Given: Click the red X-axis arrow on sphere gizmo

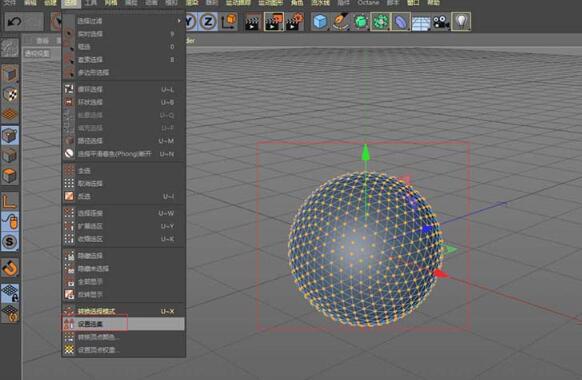Looking at the screenshot, I should (x=441, y=274).
